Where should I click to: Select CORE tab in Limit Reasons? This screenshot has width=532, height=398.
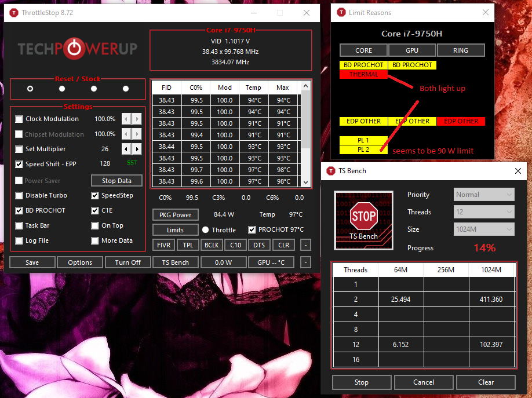point(363,50)
